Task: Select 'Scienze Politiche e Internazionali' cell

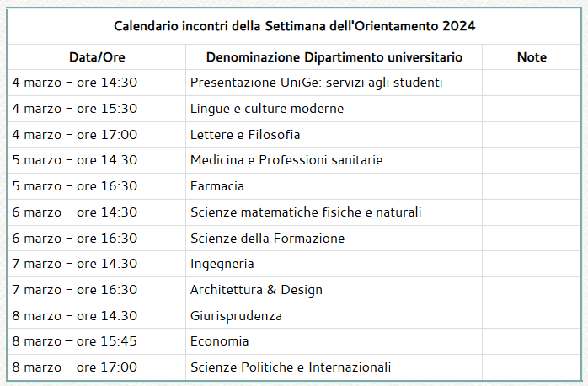Action: tap(291, 367)
